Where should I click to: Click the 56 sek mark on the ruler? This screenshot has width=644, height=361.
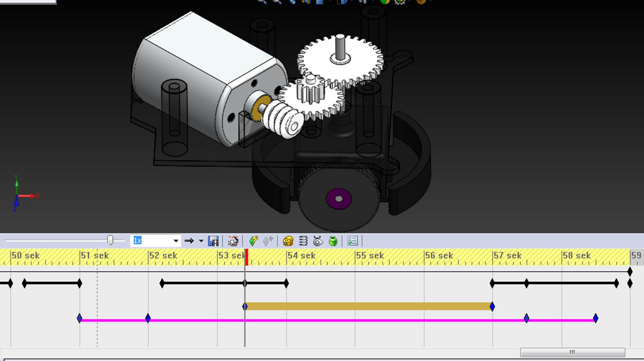tap(439, 256)
